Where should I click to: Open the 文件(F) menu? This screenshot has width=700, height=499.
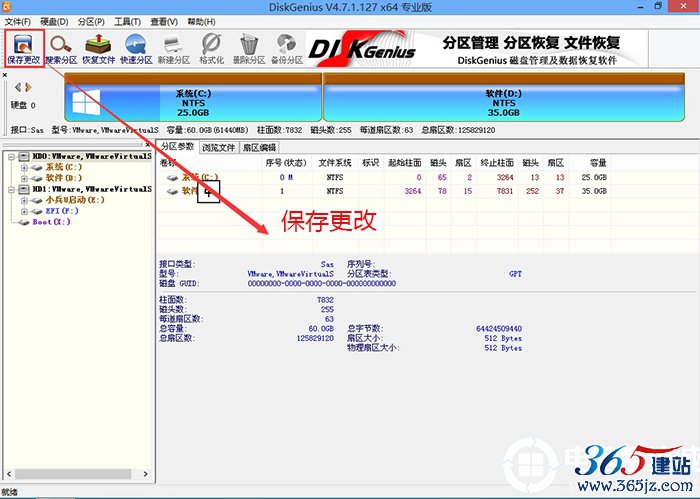(18, 22)
